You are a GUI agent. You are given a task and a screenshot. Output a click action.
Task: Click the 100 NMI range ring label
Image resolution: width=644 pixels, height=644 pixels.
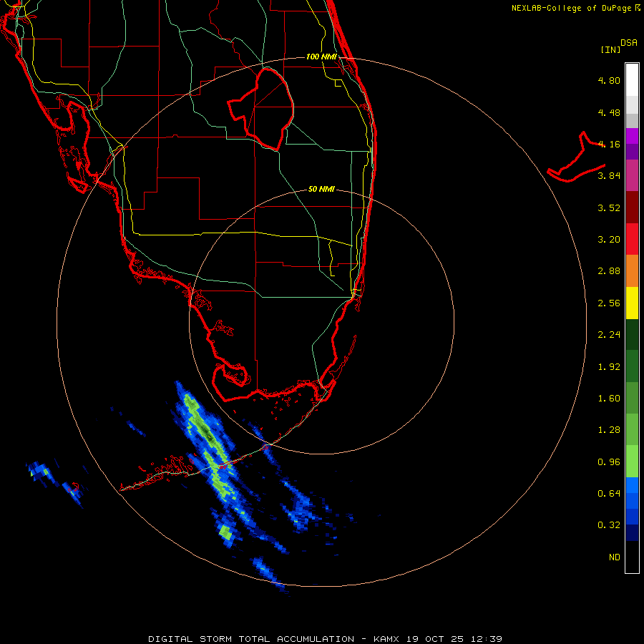point(321,57)
